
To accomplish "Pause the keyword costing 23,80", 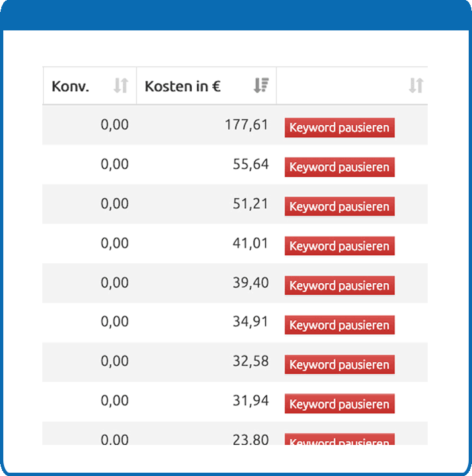I will 340,439.
